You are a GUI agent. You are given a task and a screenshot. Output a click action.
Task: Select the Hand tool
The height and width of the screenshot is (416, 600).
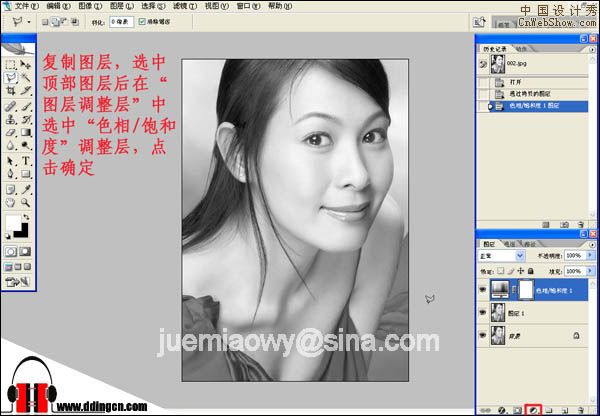11,202
